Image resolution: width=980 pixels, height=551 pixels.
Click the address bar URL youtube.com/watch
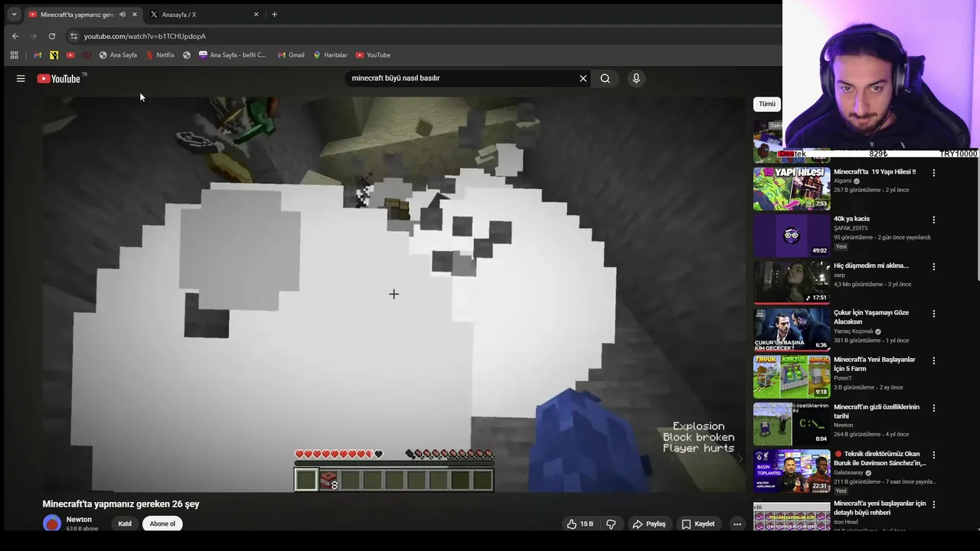pyautogui.click(x=145, y=36)
